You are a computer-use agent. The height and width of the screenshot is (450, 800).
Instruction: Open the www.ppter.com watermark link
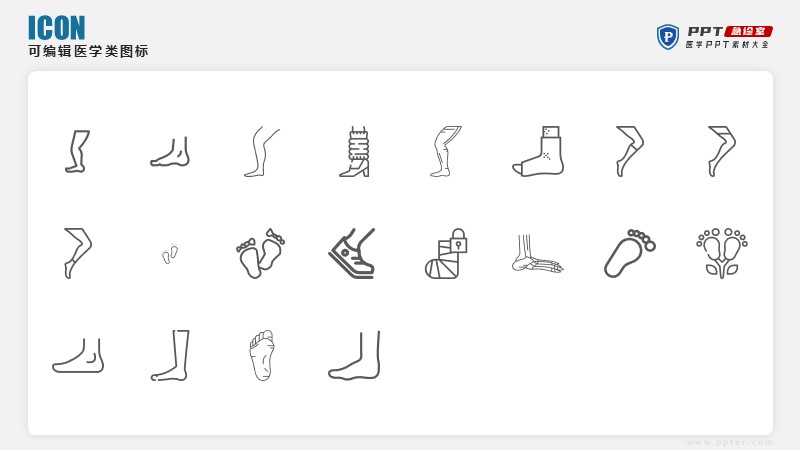click(x=730, y=442)
